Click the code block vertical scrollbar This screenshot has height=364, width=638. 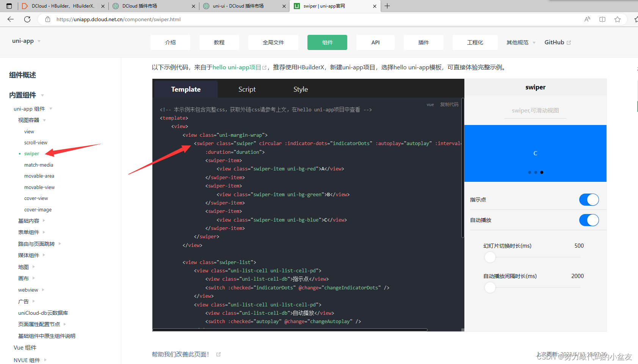[x=463, y=167]
